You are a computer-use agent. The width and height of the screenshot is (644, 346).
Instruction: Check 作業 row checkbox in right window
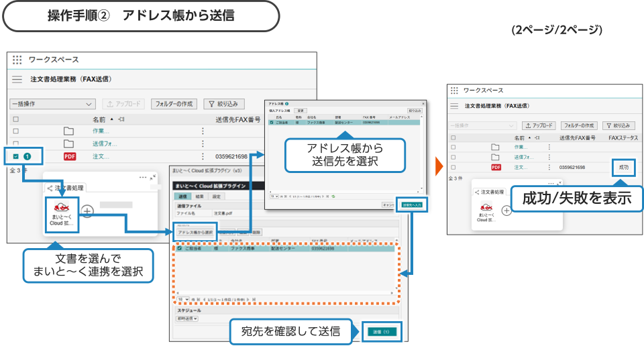[x=453, y=147]
